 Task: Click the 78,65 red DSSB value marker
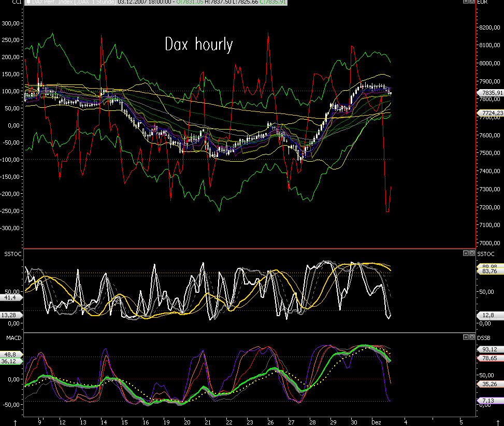(491, 358)
